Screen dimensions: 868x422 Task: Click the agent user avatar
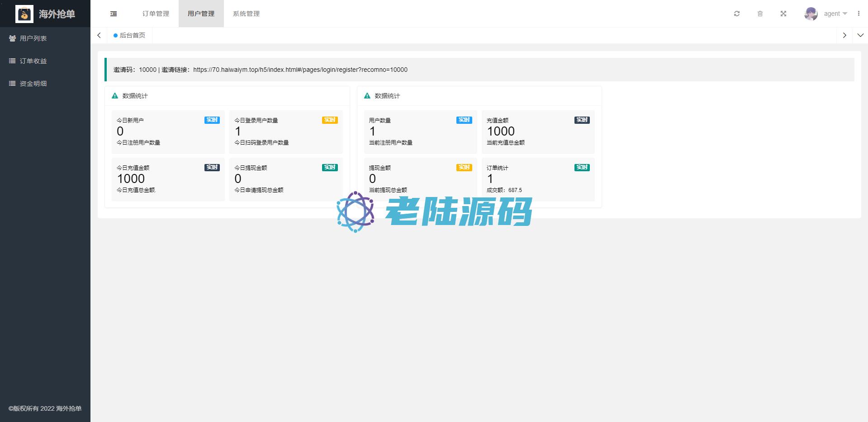(811, 14)
